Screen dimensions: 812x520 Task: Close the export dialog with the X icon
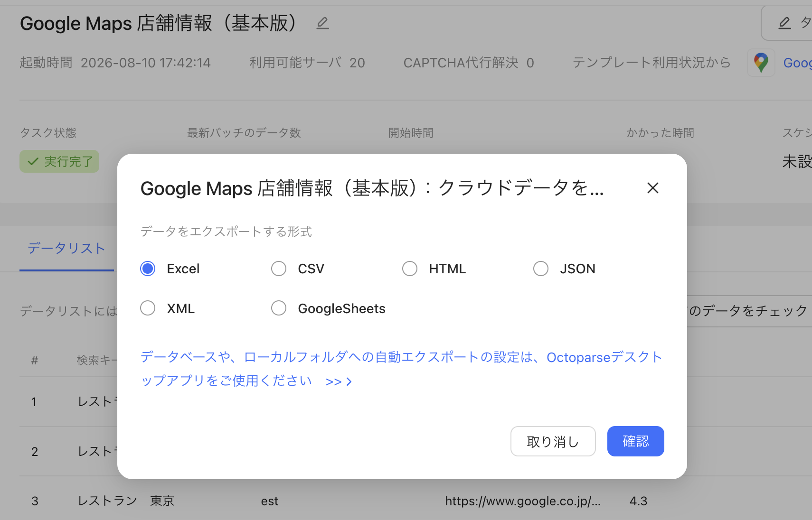653,188
